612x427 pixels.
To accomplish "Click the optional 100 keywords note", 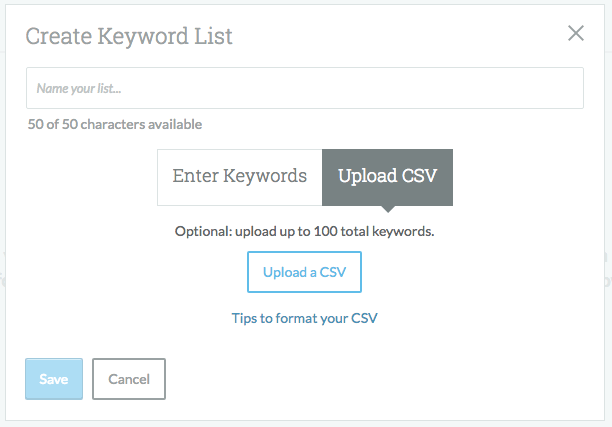I will [304, 231].
